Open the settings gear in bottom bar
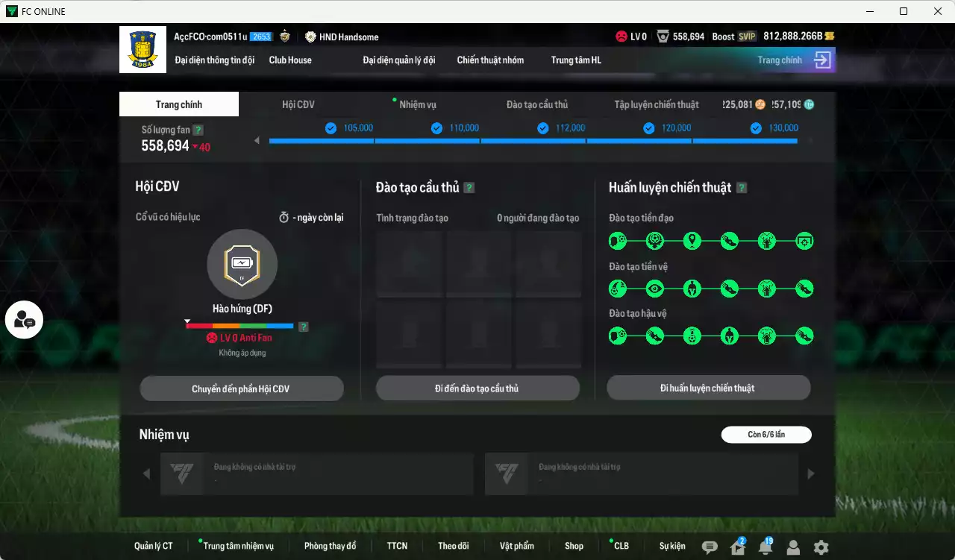This screenshot has width=955, height=560. (821, 547)
